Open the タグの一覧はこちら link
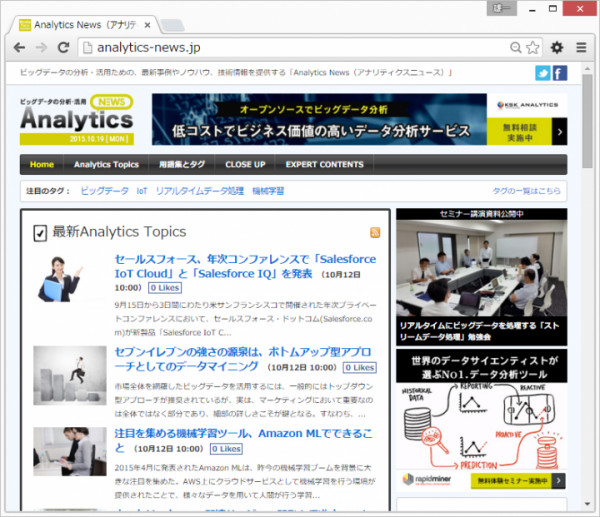This screenshot has height=517, width=600. pyautogui.click(x=526, y=191)
